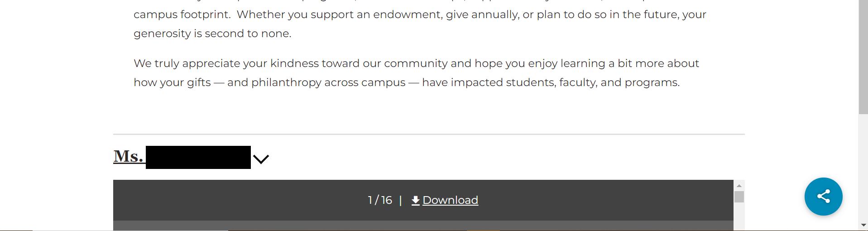Click the embedded document viewer's scroll-up arrow
This screenshot has width=868, height=231.
(x=739, y=186)
